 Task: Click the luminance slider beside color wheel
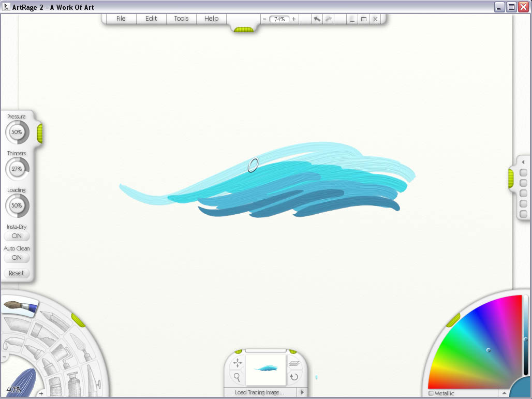526,336
